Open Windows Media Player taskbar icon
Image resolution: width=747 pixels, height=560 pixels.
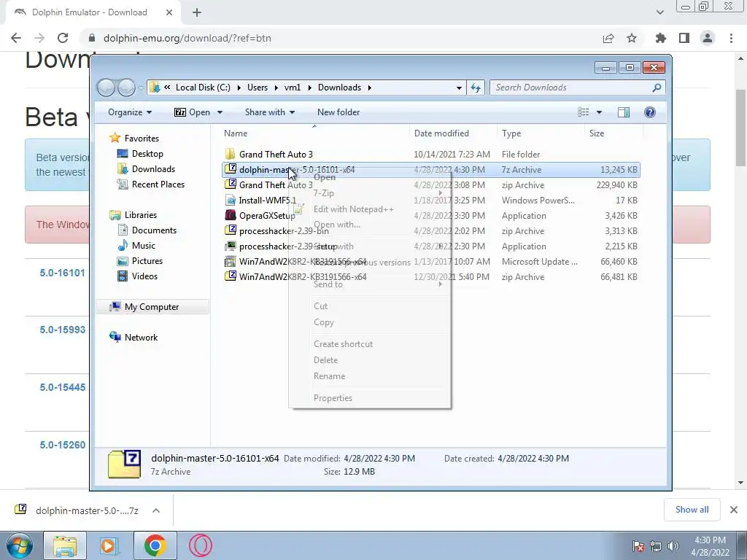[109, 545]
